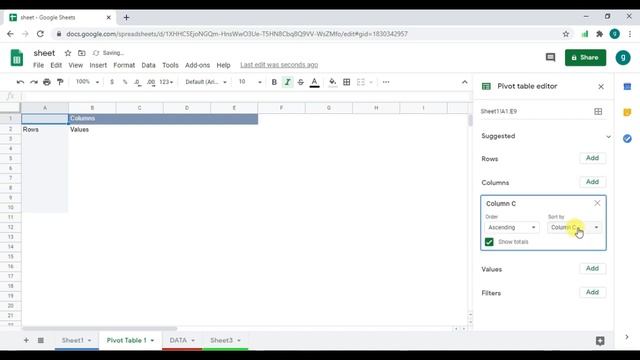Viewport: 640px width, 360px height.
Task: Format as currency with dollar icon
Action: (x=112, y=82)
